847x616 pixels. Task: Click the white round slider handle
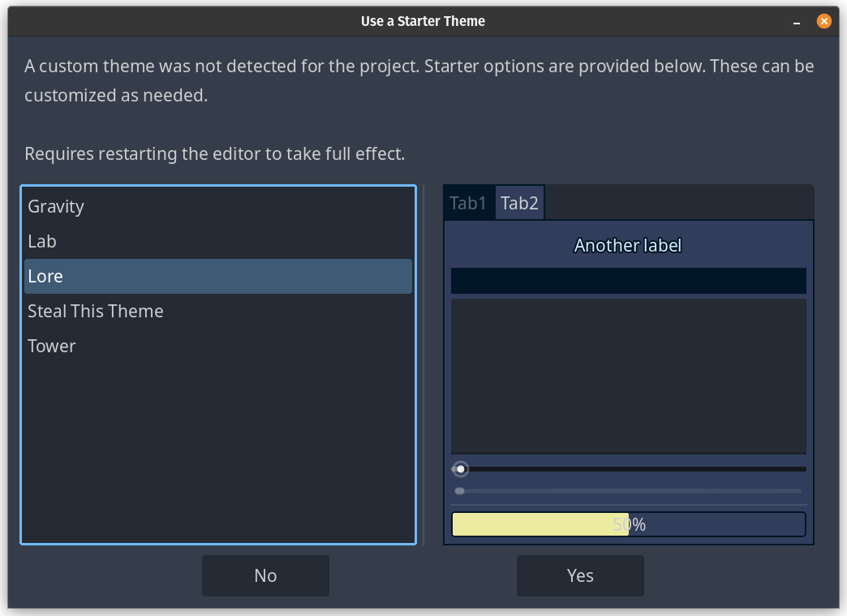click(x=461, y=469)
